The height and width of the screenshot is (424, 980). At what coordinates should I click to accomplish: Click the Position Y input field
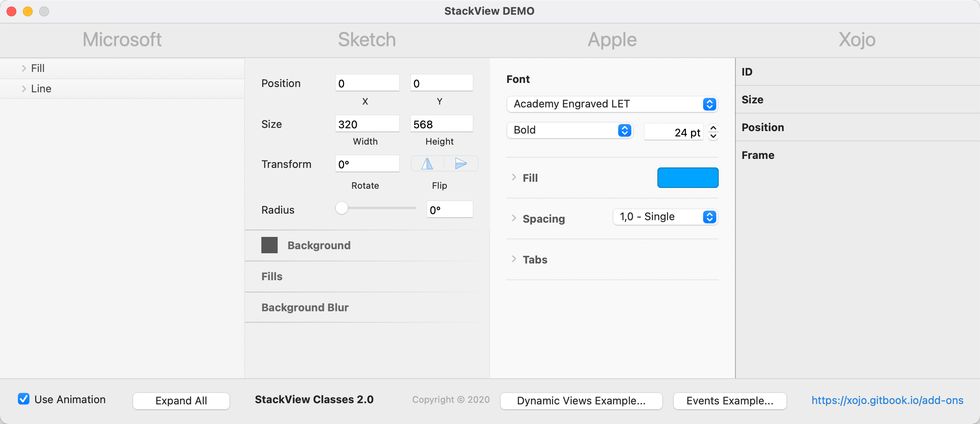(x=441, y=83)
